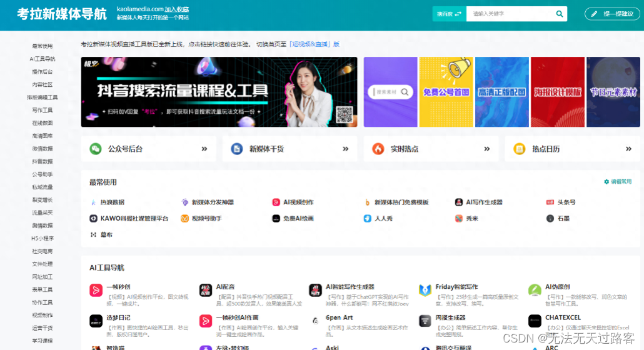Select 最常使用 in the sidebar

[x=43, y=46]
